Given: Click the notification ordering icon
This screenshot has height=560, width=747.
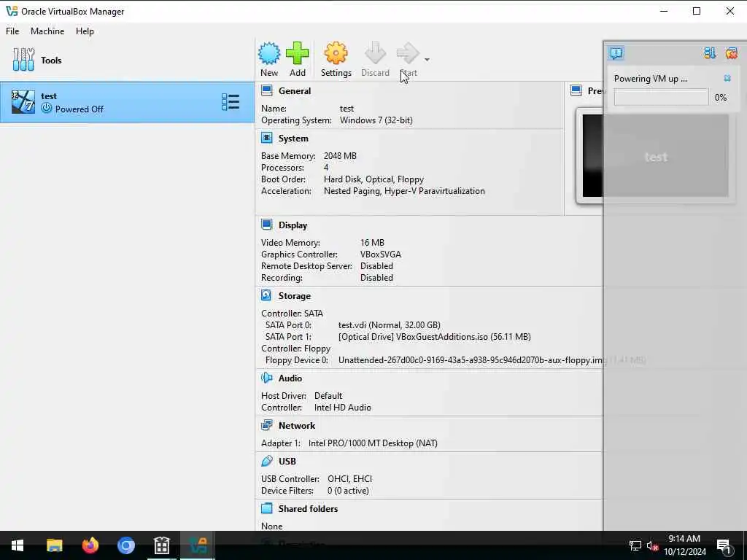Looking at the screenshot, I should [709, 52].
